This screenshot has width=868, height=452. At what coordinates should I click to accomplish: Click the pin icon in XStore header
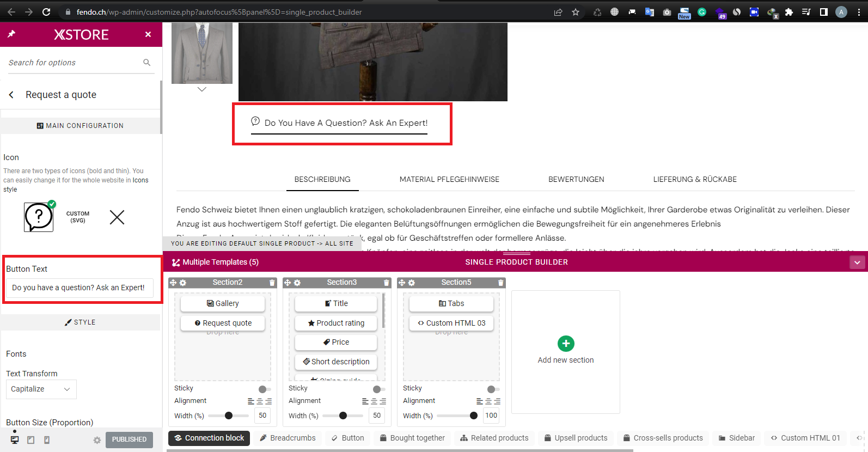11,34
